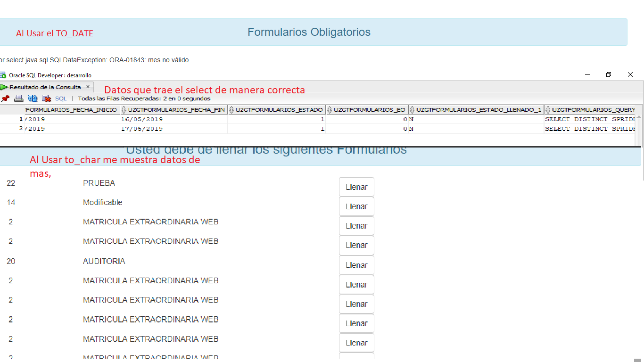This screenshot has height=362, width=644.
Task: Click Llenar button for PRUEBA row
Action: point(356,187)
